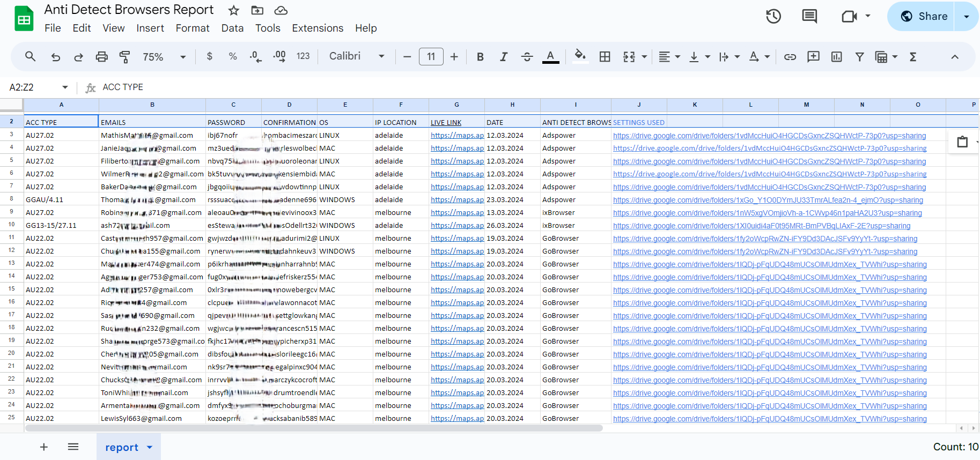Insert a link from toolbar
980x460 pixels.
tap(790, 57)
